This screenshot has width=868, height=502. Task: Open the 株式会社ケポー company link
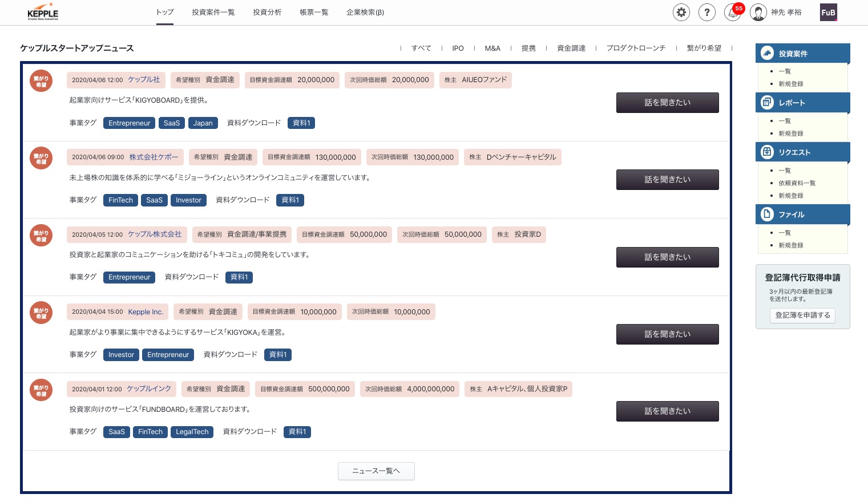(154, 157)
